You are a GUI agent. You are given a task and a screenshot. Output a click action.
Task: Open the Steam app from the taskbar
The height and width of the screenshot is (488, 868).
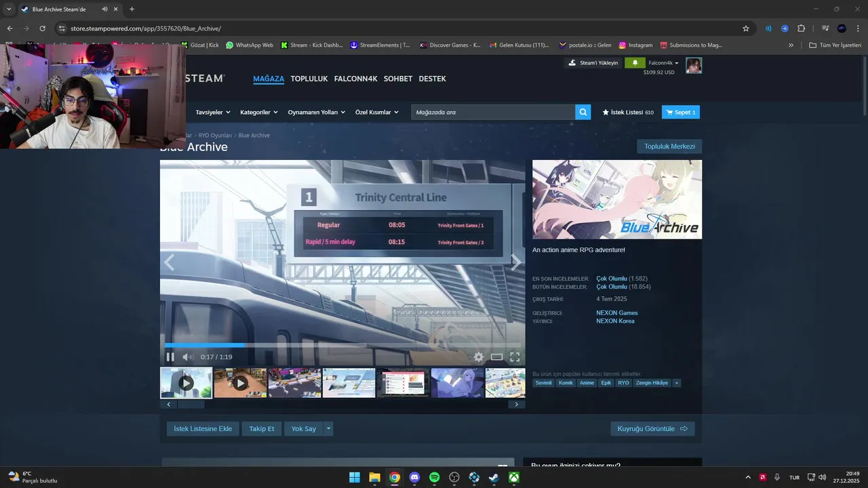click(x=494, y=477)
